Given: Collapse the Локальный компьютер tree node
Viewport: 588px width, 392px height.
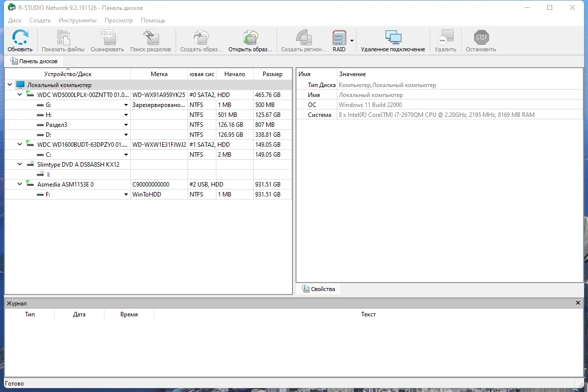Looking at the screenshot, I should [x=10, y=85].
